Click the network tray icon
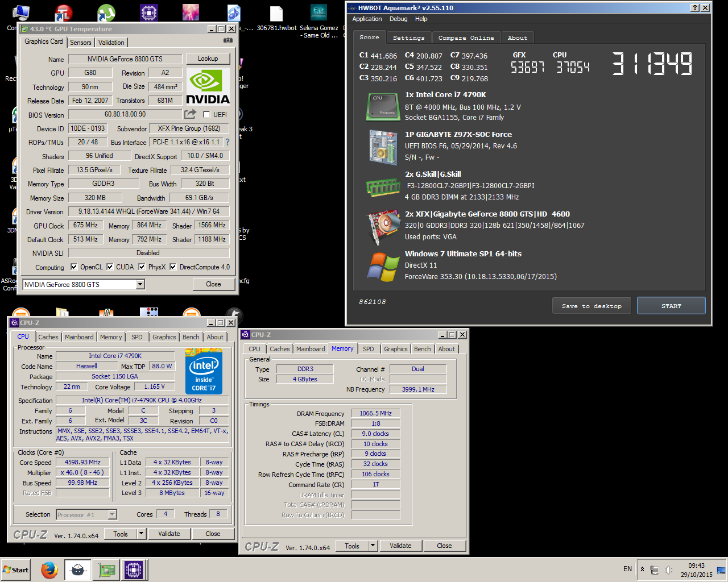728x582 pixels. tap(655, 569)
